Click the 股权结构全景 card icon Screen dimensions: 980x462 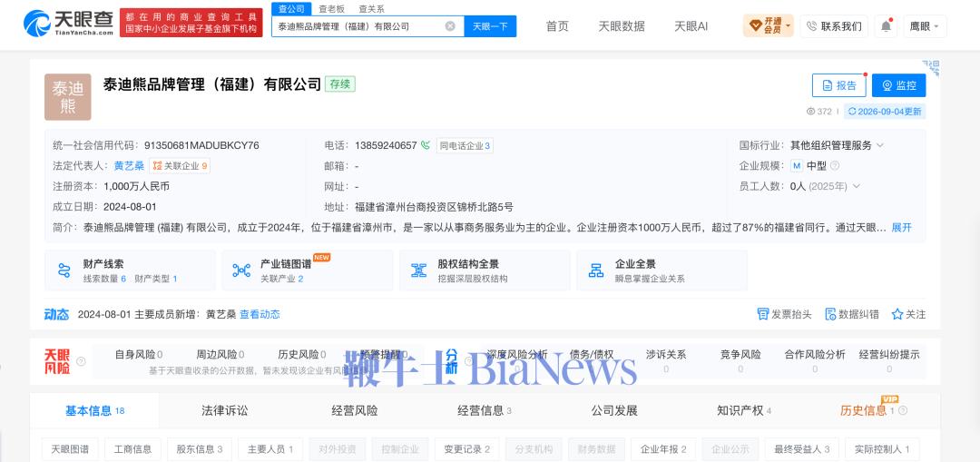418,270
